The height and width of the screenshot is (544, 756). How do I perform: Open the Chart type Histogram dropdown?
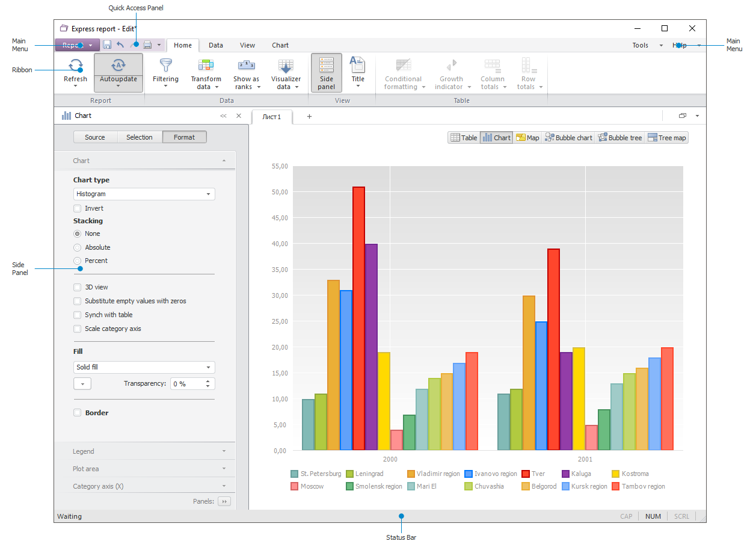tap(144, 194)
